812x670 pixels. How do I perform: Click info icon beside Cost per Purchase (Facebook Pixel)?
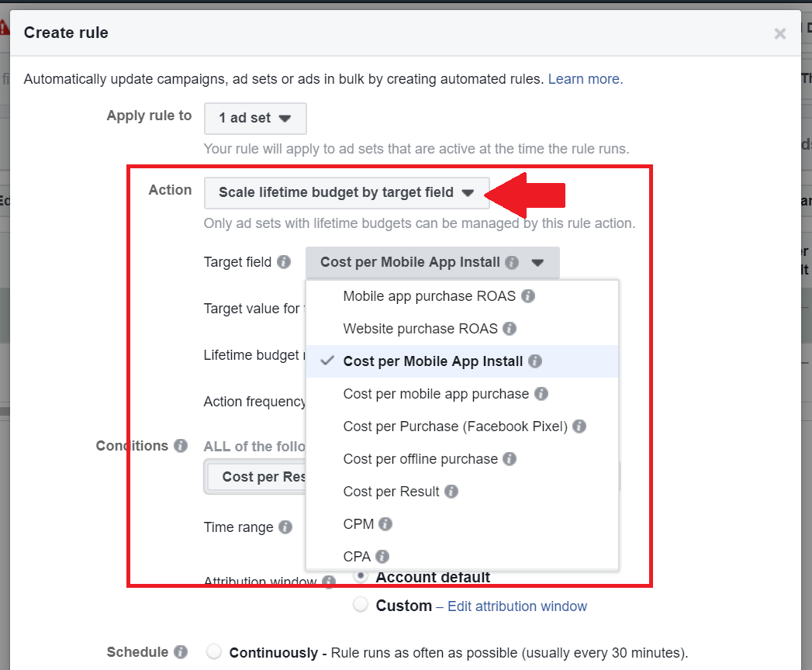[x=579, y=427]
